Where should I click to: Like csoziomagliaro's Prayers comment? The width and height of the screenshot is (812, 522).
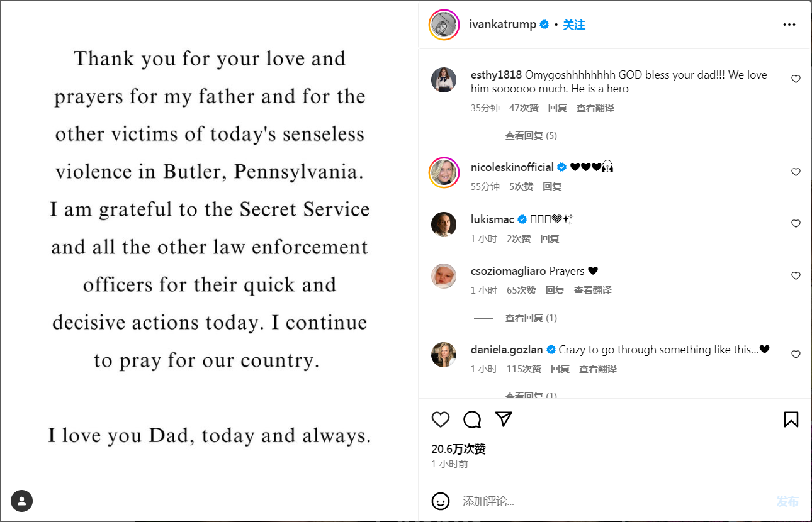coord(796,276)
